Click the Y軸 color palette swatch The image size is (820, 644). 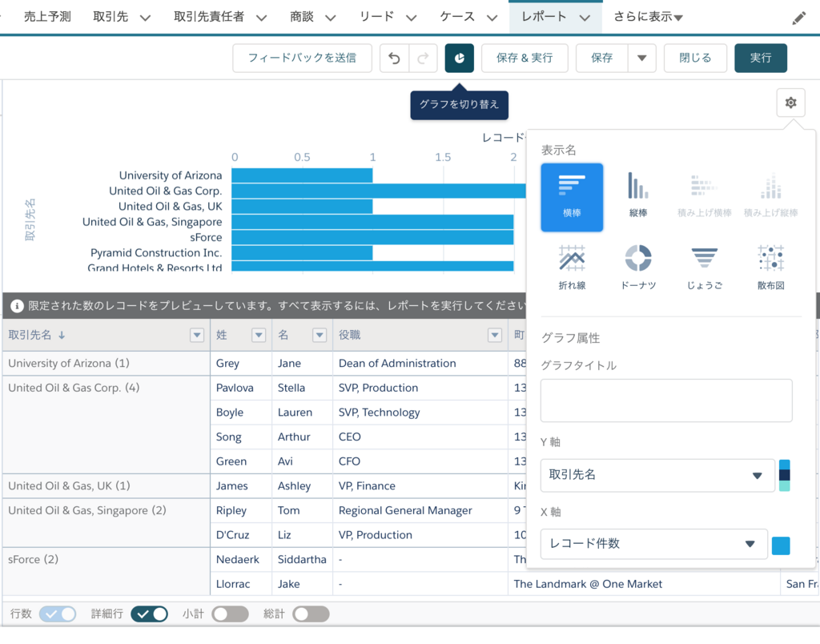[x=784, y=476]
